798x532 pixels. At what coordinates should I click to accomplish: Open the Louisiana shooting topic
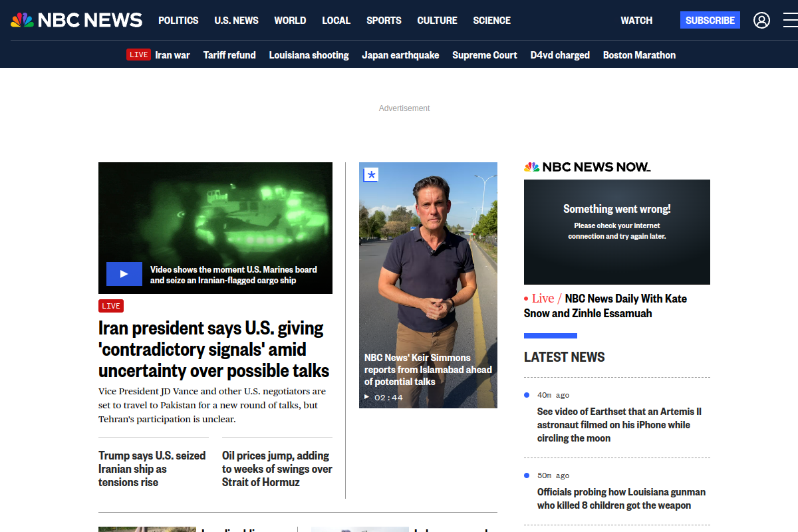[x=309, y=55]
